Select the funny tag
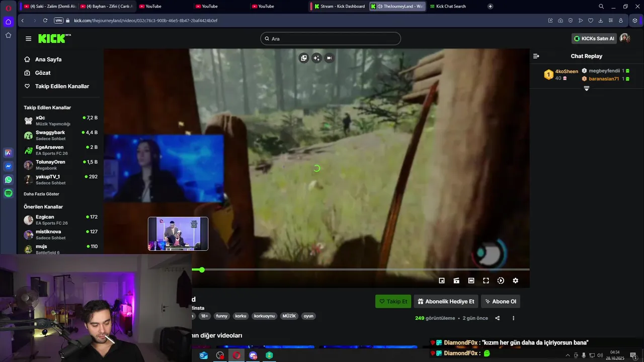644x362 pixels. click(222, 316)
